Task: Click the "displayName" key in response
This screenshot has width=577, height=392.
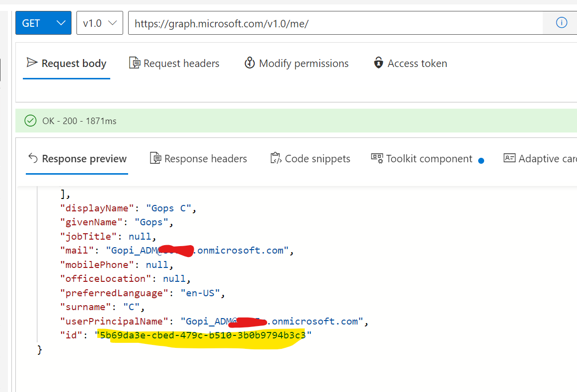Action: click(x=97, y=208)
